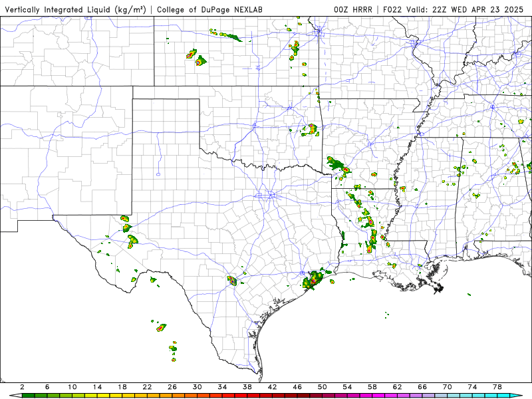Click the color scale label "38"
This screenshot has height=399, width=532.
point(247,387)
